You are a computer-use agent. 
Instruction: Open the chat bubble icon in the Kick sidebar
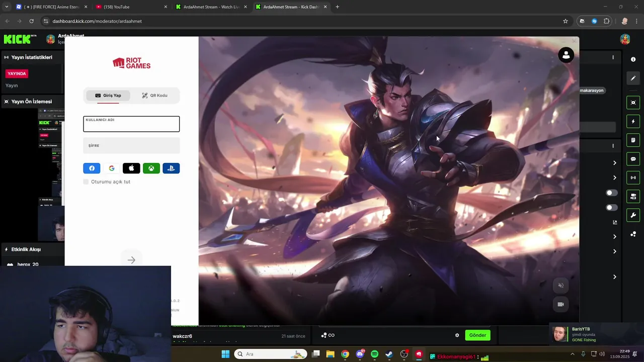tap(633, 159)
